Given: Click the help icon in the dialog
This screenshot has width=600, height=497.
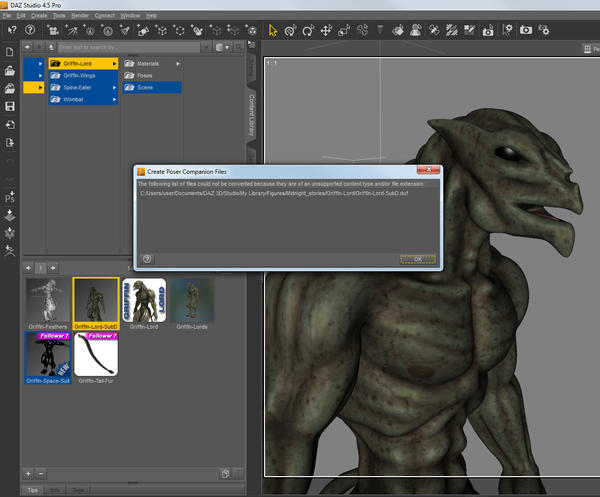Looking at the screenshot, I should [x=147, y=258].
